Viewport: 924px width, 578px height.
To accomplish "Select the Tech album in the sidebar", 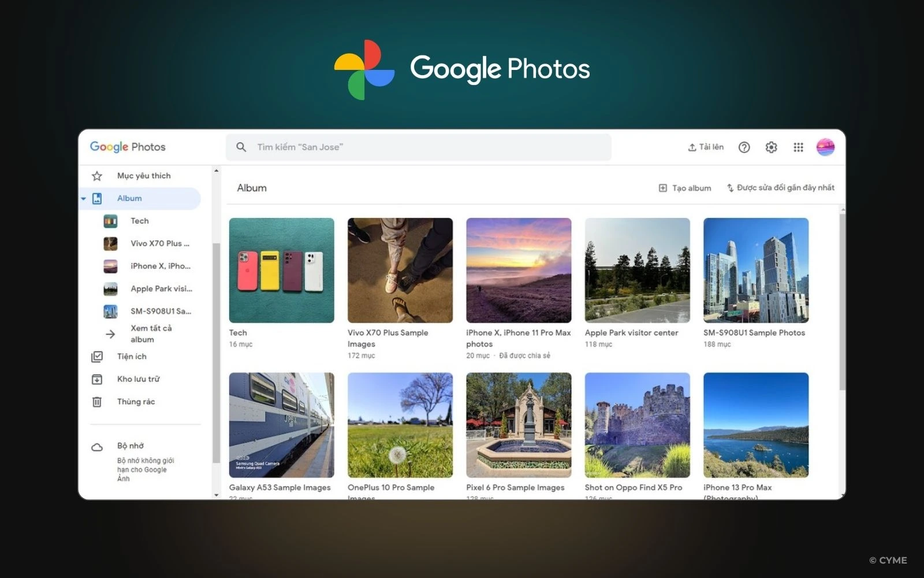I will tap(139, 221).
